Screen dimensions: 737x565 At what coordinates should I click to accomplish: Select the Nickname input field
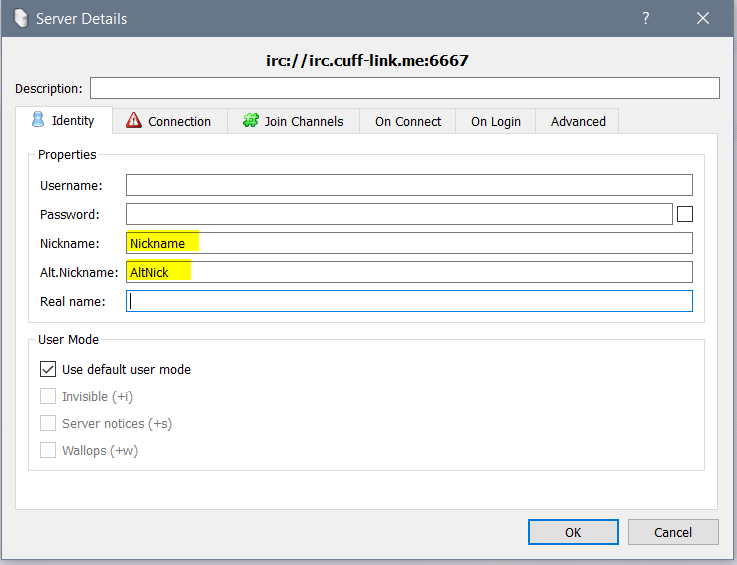[409, 243]
